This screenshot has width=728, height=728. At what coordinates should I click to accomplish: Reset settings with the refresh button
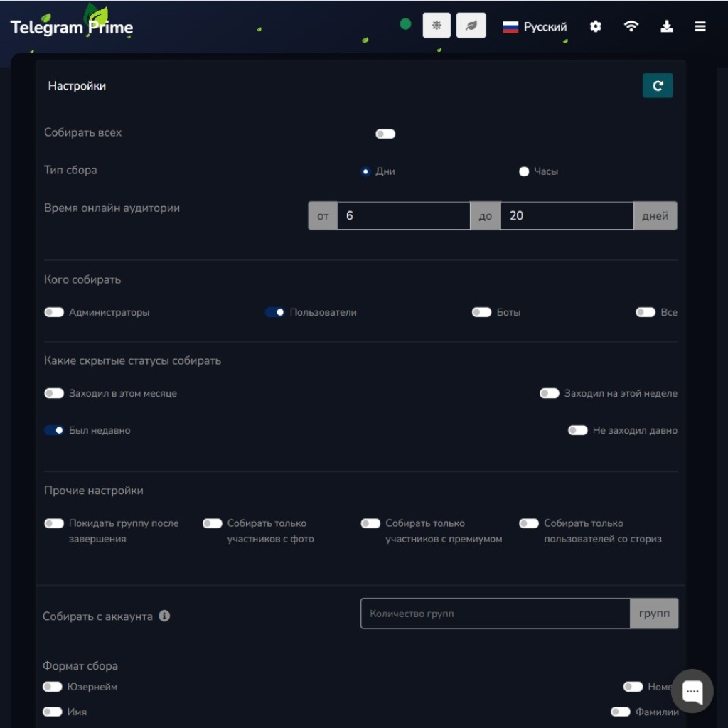coord(658,86)
